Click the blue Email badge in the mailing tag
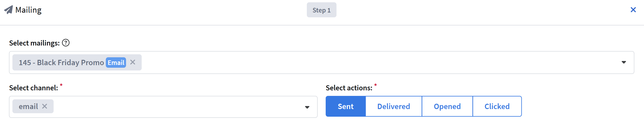 116,62
